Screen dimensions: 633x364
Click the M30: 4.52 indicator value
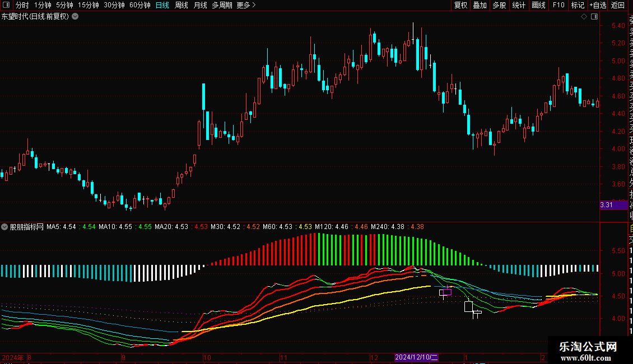pos(226,227)
